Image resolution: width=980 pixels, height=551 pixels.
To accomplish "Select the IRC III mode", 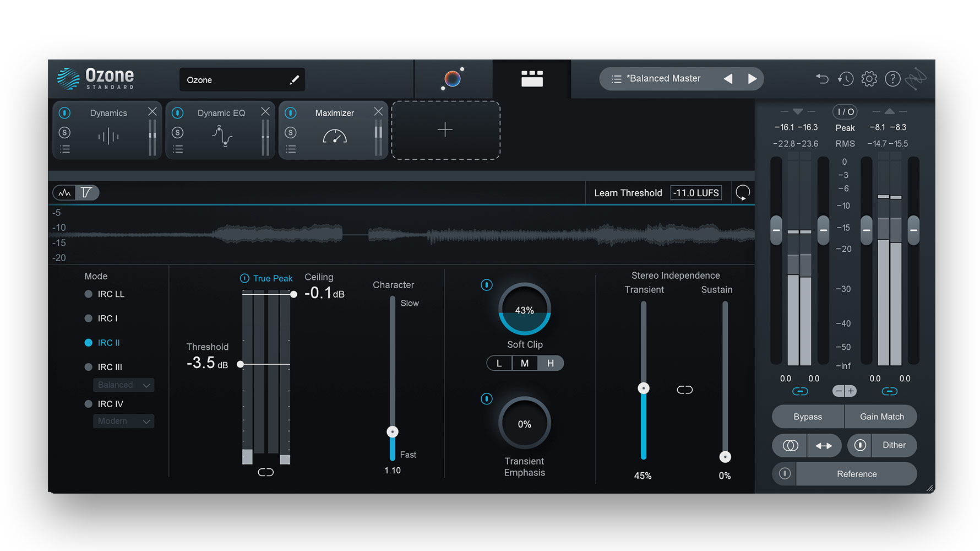I will point(88,367).
